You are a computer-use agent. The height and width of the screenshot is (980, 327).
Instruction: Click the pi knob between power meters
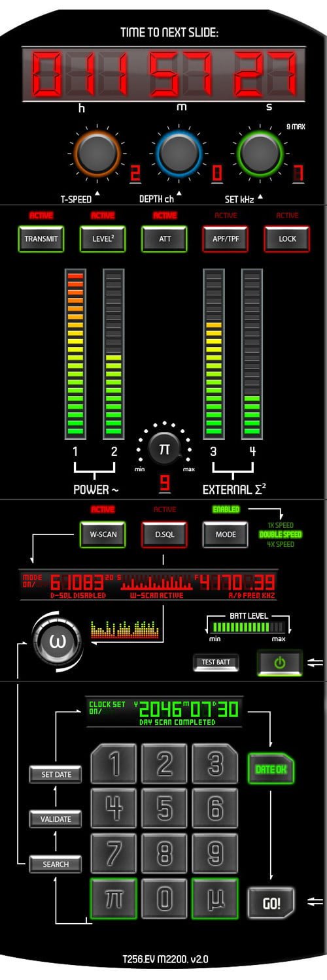click(164, 450)
